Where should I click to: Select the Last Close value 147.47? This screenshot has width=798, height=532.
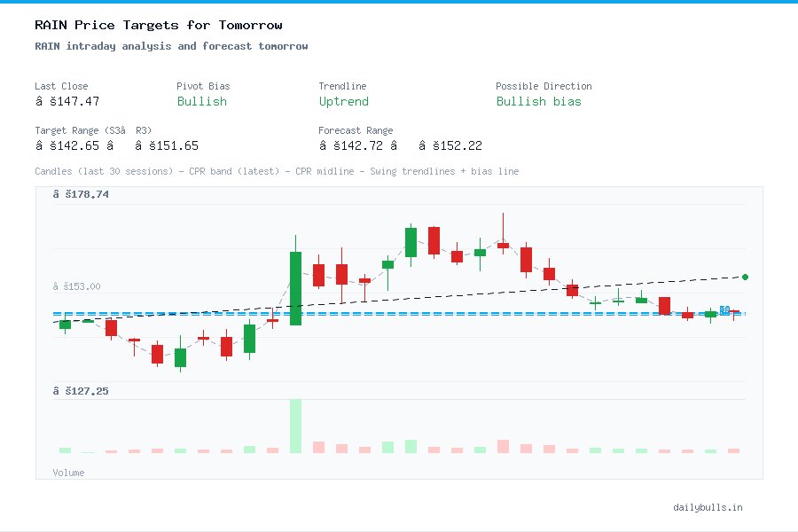[67, 102]
